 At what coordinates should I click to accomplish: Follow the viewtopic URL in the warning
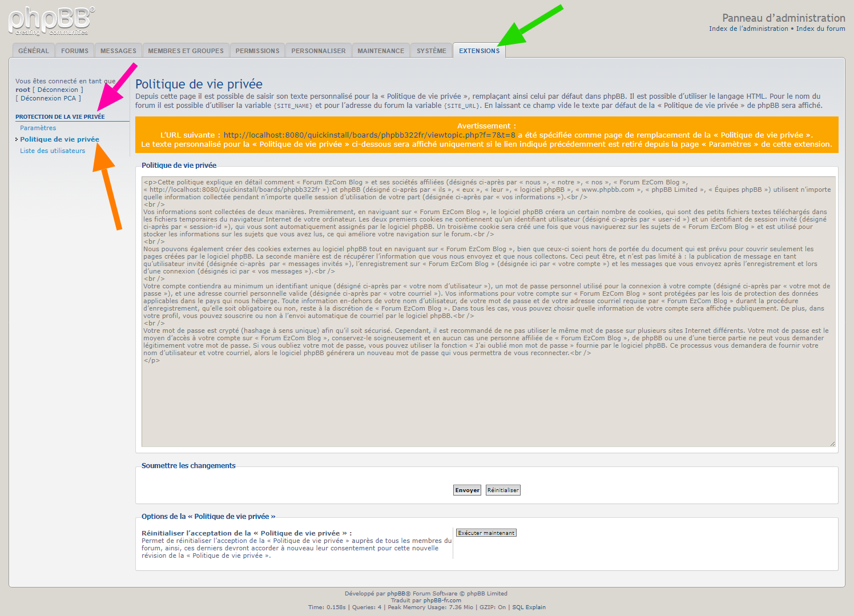369,135
